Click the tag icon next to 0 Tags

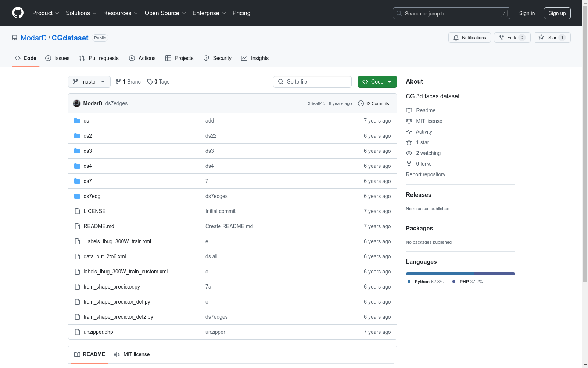click(150, 82)
